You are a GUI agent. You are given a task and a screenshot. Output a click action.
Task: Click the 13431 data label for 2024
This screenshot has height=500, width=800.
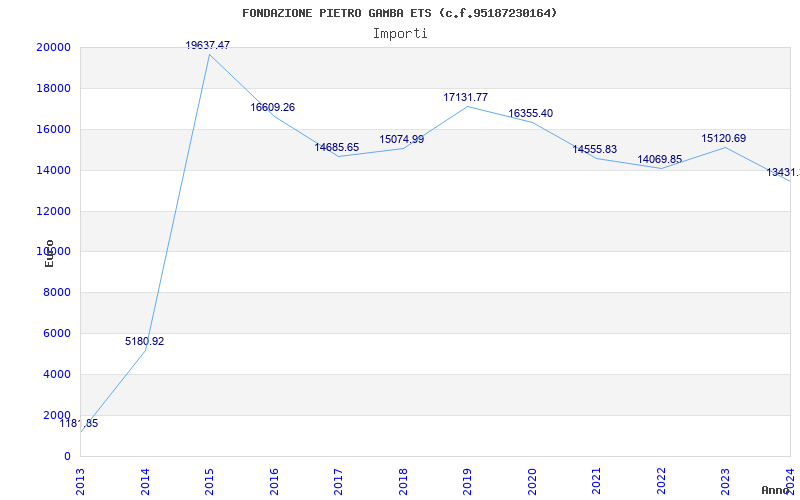783,172
